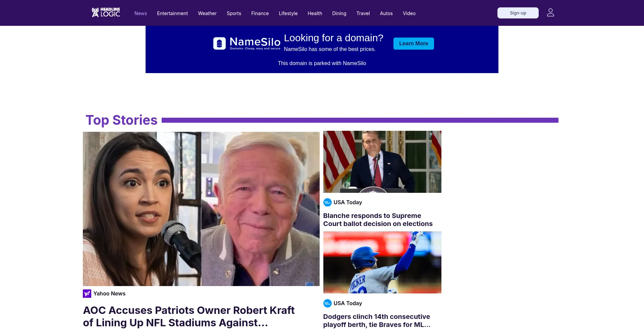This screenshot has height=333, width=644.
Task: Click USA Today icon above the Blanche story
Action: click(x=327, y=202)
